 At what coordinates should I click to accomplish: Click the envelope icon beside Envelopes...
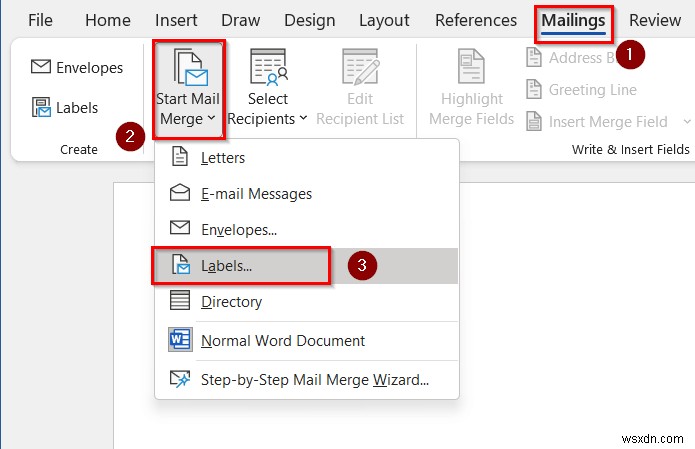point(180,228)
